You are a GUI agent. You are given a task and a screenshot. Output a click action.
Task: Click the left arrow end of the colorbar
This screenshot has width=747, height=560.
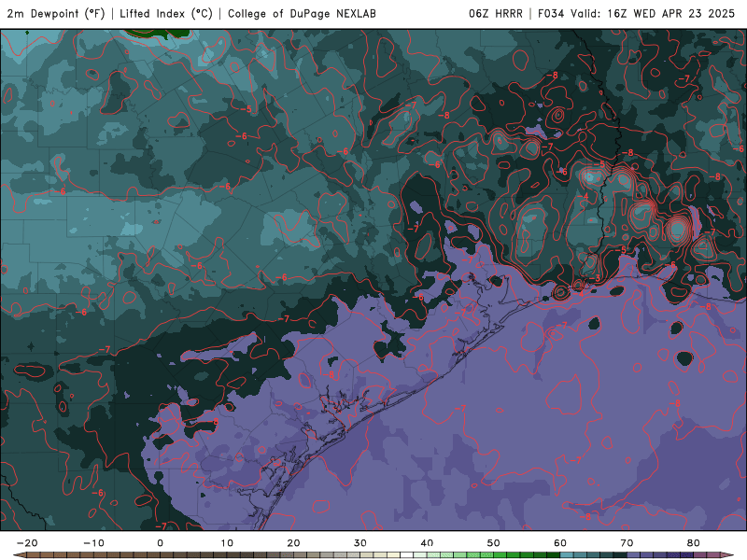19,555
